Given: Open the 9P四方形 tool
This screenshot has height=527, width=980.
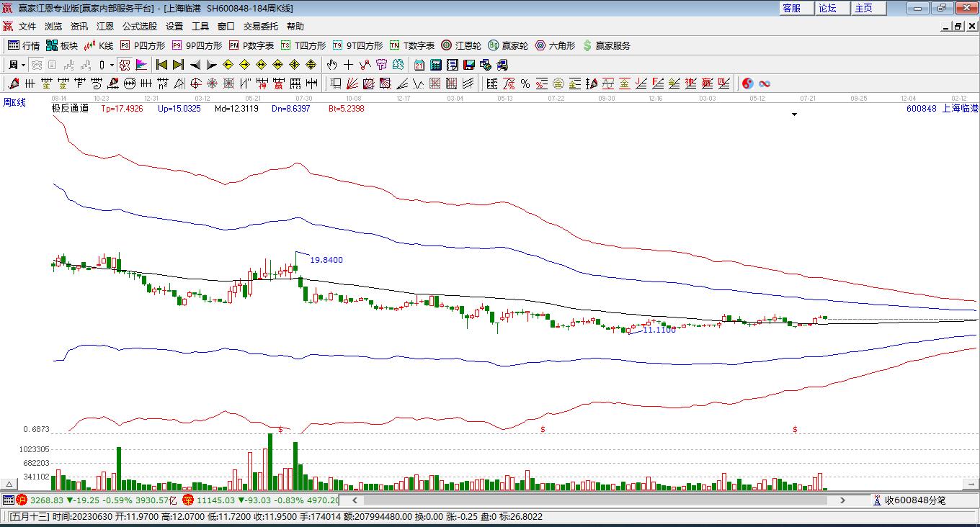Looking at the screenshot, I should tap(197, 45).
